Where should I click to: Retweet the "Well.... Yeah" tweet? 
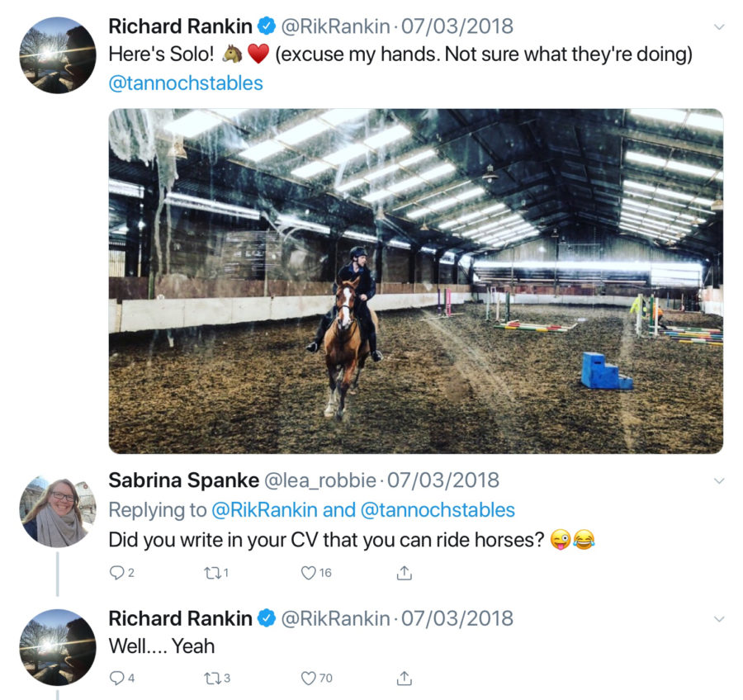tap(212, 678)
